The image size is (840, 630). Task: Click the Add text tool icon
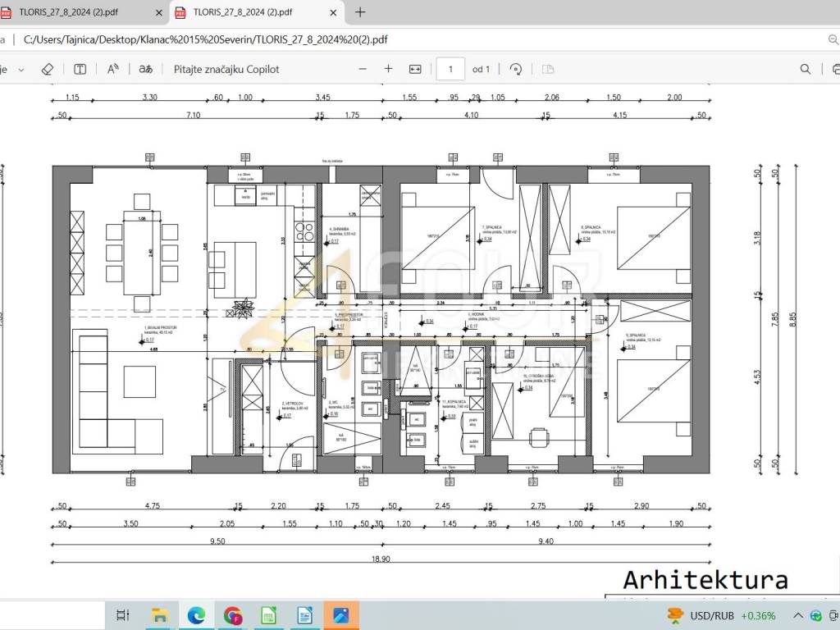(x=80, y=69)
